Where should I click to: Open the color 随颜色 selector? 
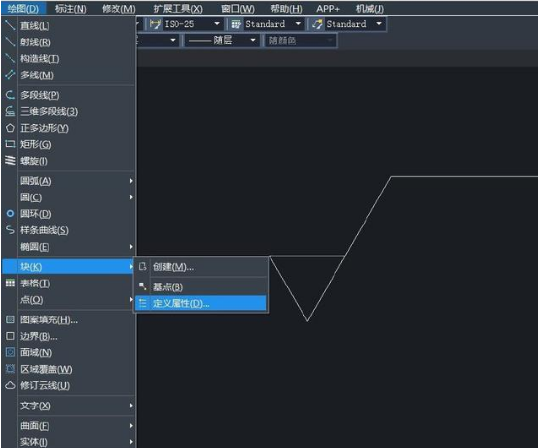[301, 40]
